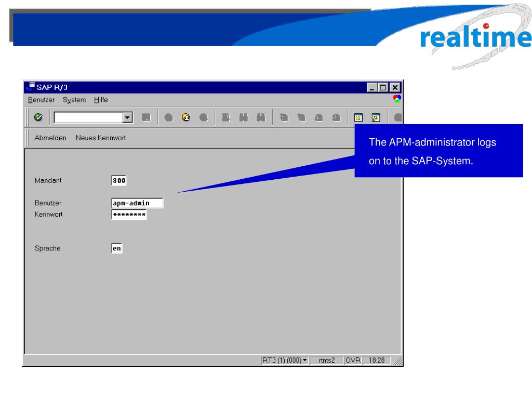532x399 pixels.
Task: Click the Mandant label
Action: [48, 180]
